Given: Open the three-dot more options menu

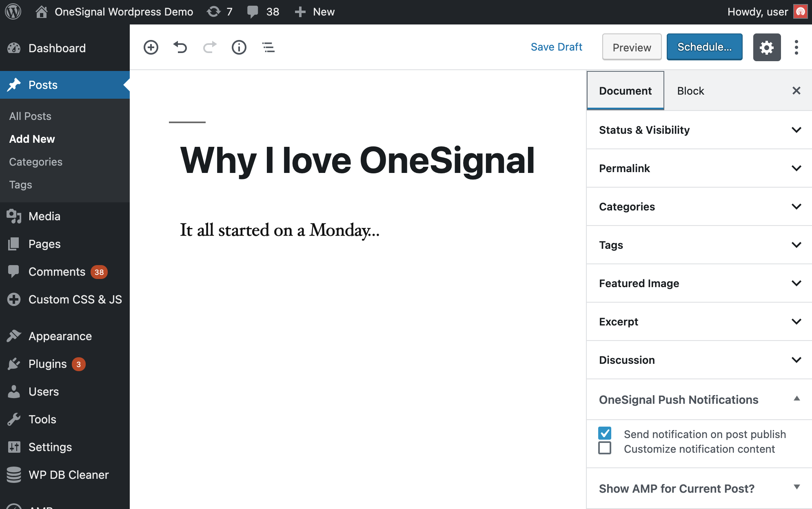Looking at the screenshot, I should [796, 47].
